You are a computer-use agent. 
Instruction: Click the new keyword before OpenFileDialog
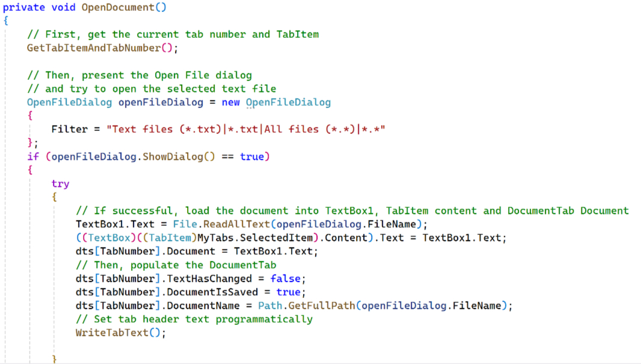(x=230, y=103)
